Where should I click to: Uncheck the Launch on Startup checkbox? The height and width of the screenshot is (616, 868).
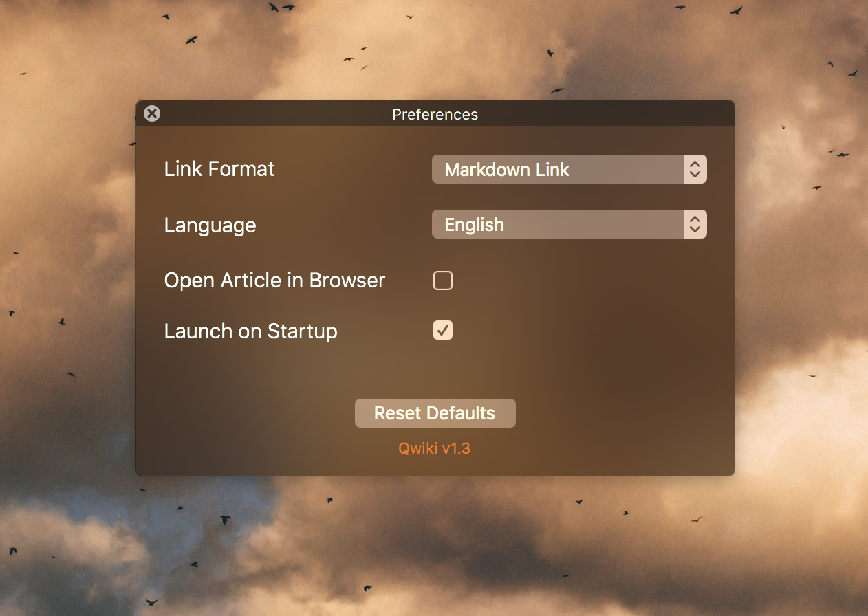point(442,330)
